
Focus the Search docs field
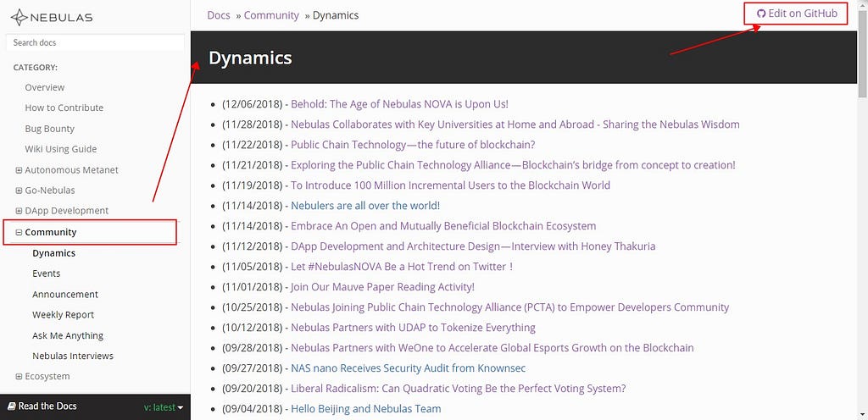pyautogui.click(x=95, y=42)
